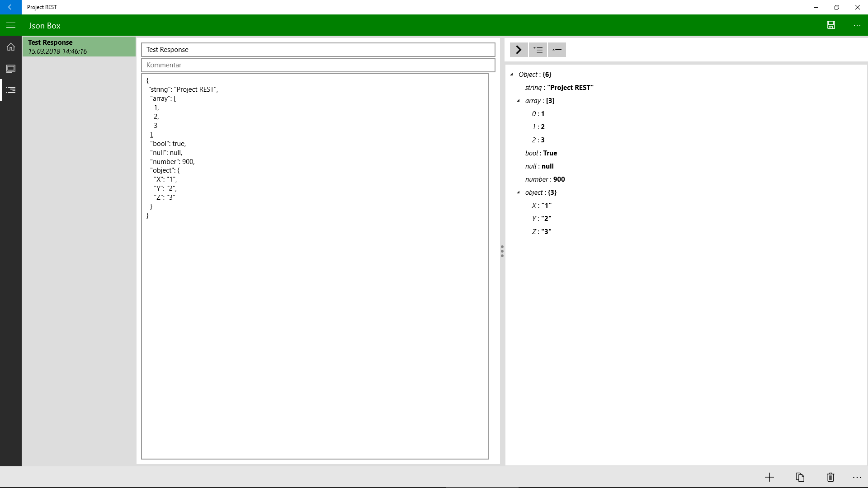This screenshot has width=868, height=488.
Task: Close the Project REST window
Action: pyautogui.click(x=858, y=7)
